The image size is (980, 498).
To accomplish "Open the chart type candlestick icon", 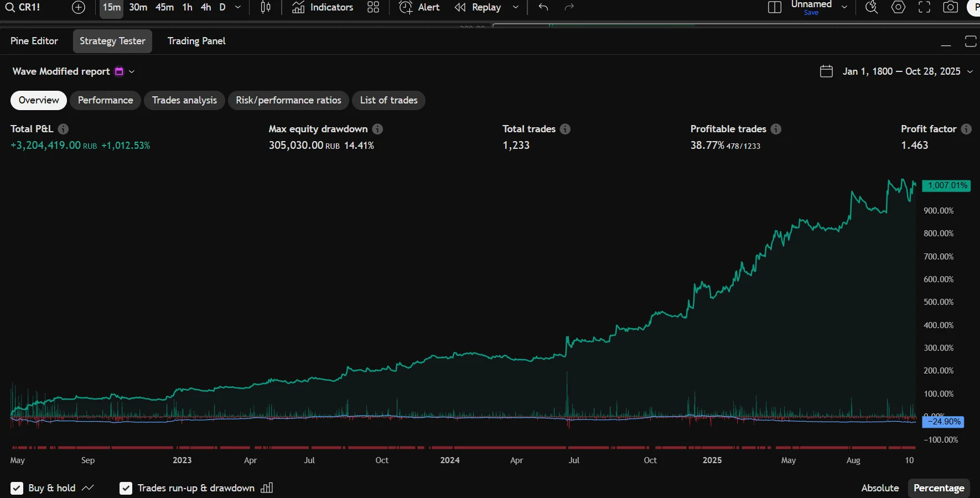I will [266, 7].
